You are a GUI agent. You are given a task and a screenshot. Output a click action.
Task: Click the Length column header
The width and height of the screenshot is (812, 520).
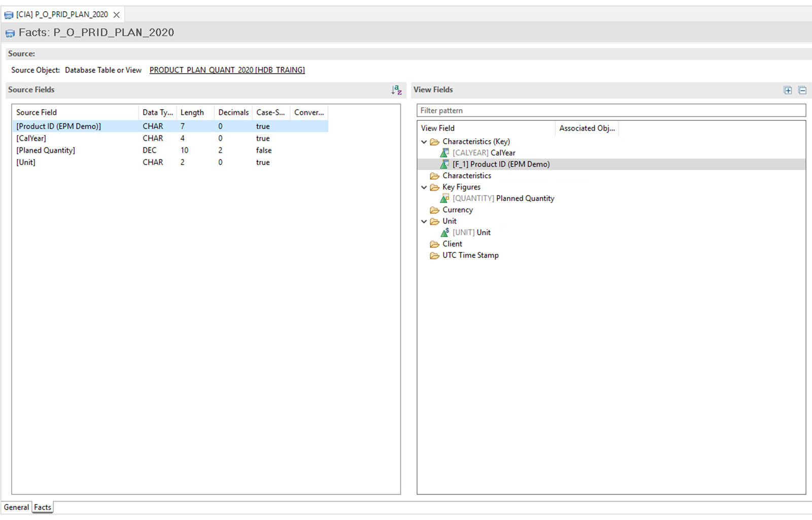195,112
